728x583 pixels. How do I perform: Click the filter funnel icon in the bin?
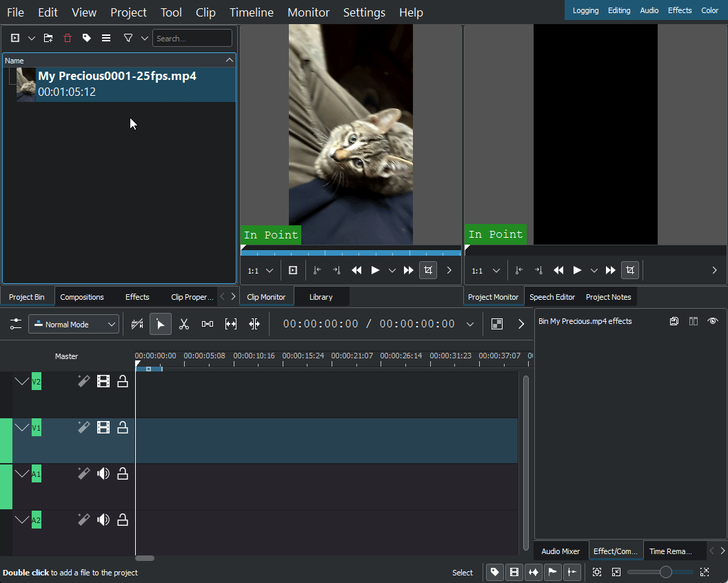coord(128,38)
